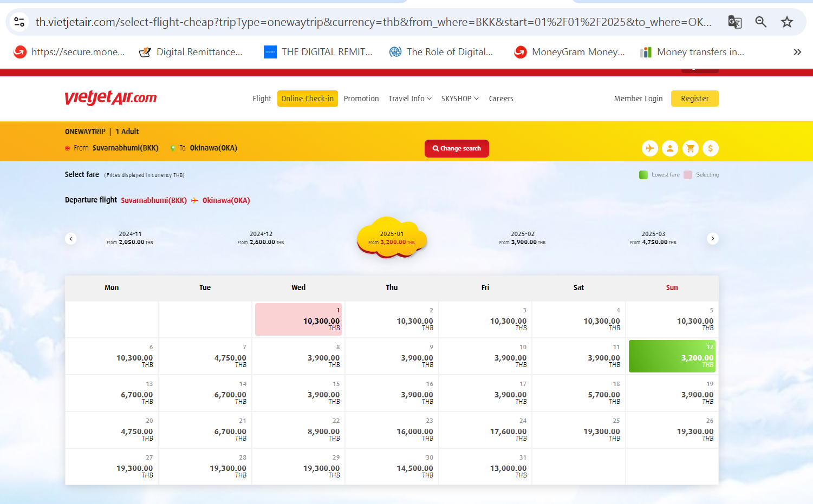Select month 2025-02 from 3,900.00 THB

522,238
